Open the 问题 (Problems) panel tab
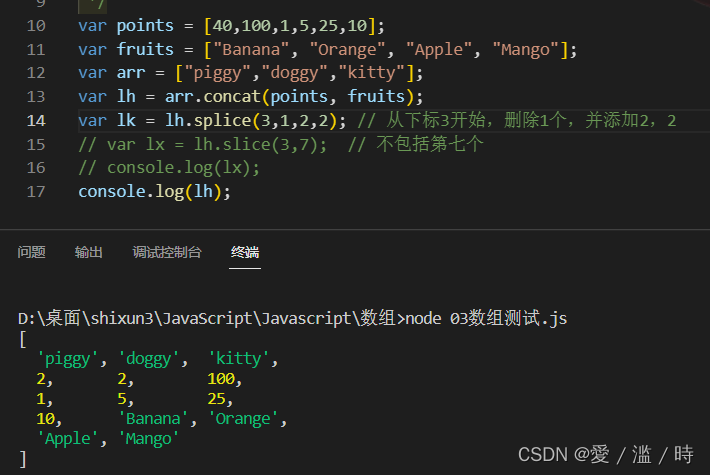Image resolution: width=710 pixels, height=475 pixels. (x=31, y=252)
